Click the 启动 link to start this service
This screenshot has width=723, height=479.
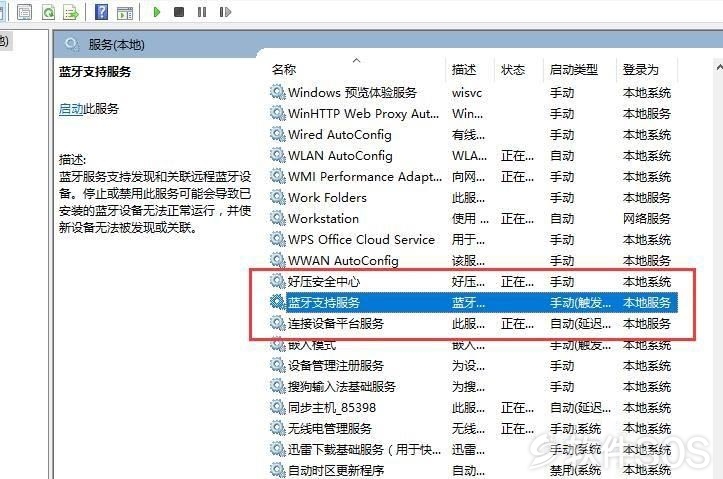coord(71,109)
